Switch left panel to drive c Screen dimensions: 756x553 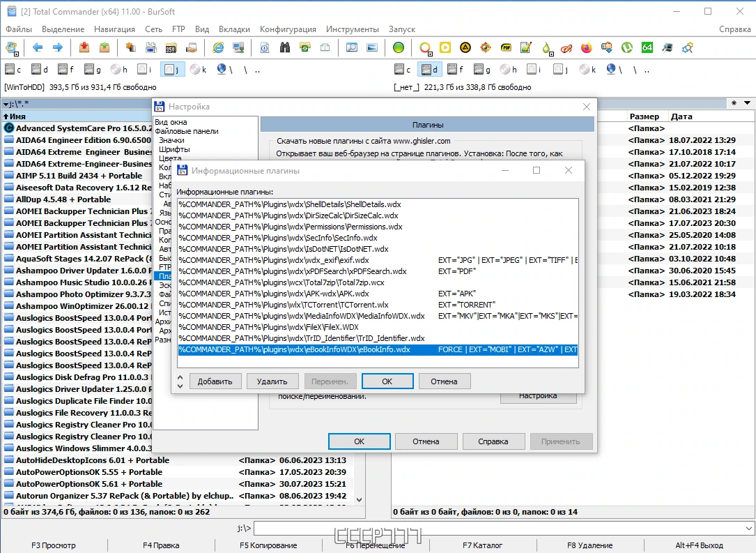tap(13, 70)
